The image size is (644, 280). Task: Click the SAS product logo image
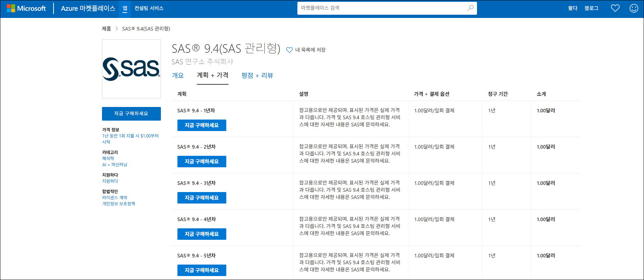[x=131, y=69]
